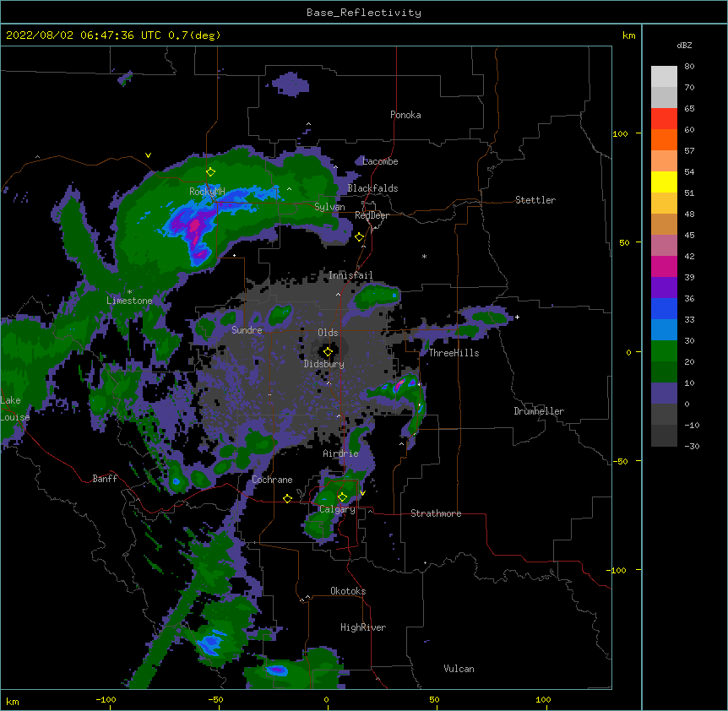This screenshot has height=711, width=728.
Task: Click the 80 value on the dBZ scale
Action: [689, 67]
